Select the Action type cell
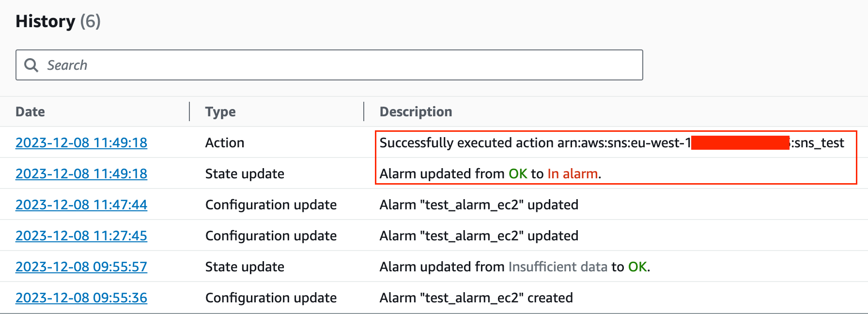 pos(225,142)
